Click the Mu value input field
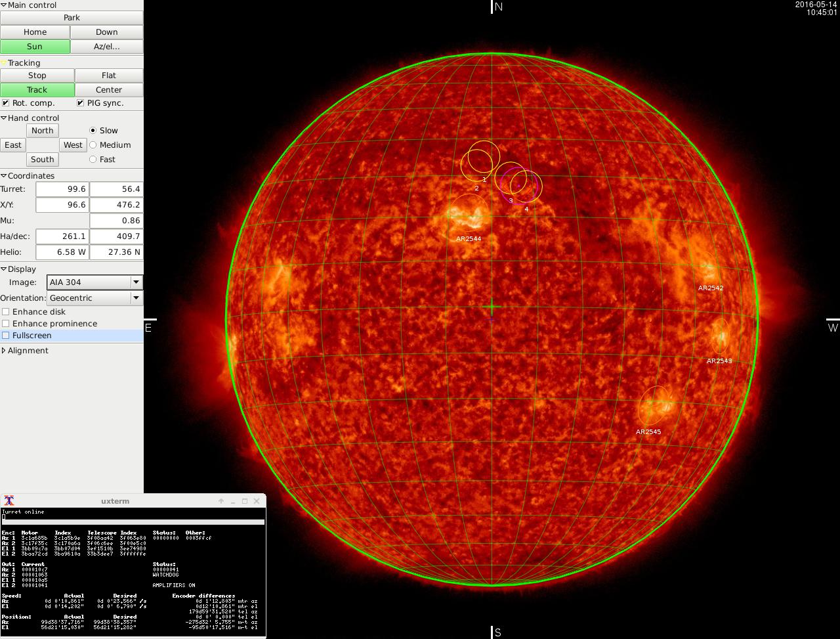The width and height of the screenshot is (840, 639). pos(115,221)
